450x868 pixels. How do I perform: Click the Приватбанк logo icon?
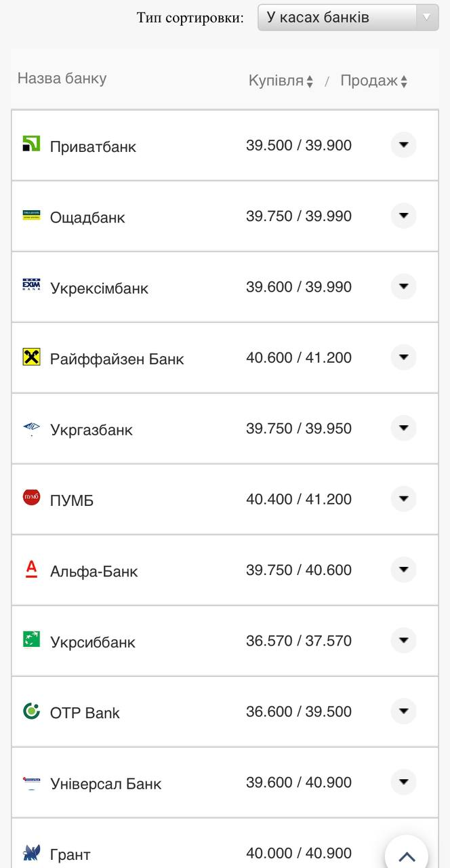tap(31, 144)
